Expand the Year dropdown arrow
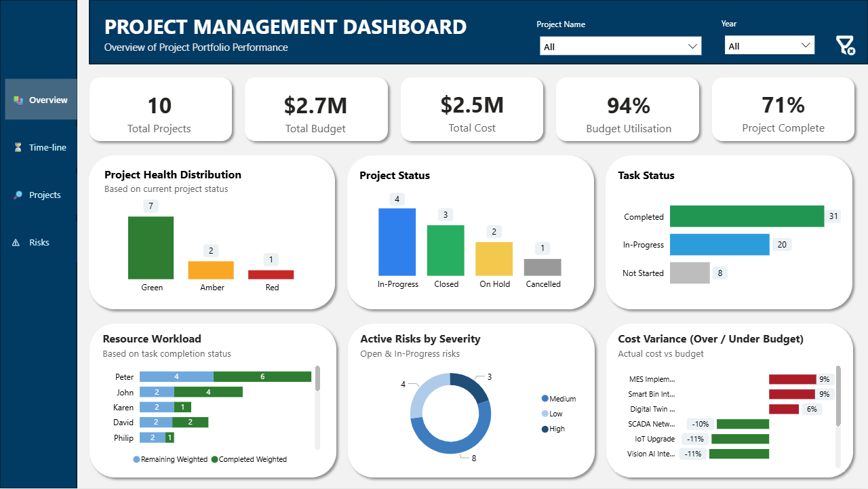868x489 pixels. coord(806,45)
